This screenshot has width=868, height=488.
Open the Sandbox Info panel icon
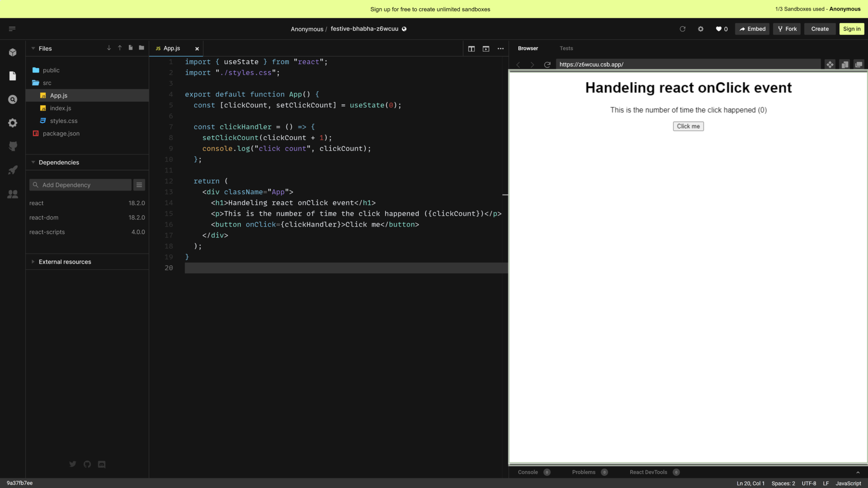pos(12,52)
